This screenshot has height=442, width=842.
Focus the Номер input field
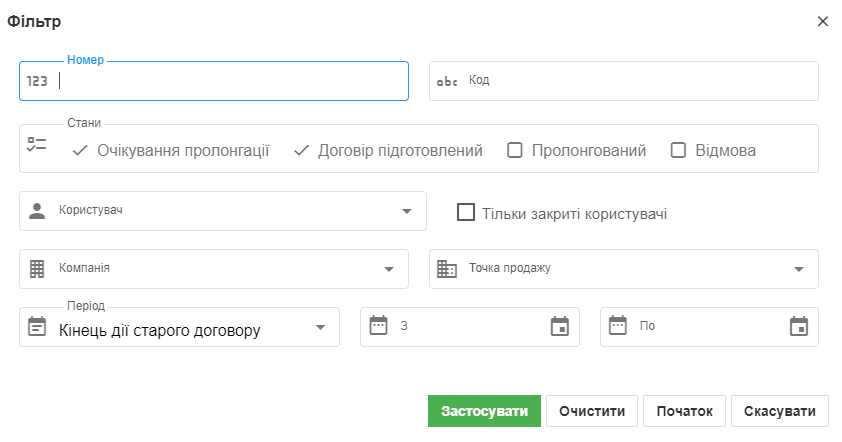[214, 81]
